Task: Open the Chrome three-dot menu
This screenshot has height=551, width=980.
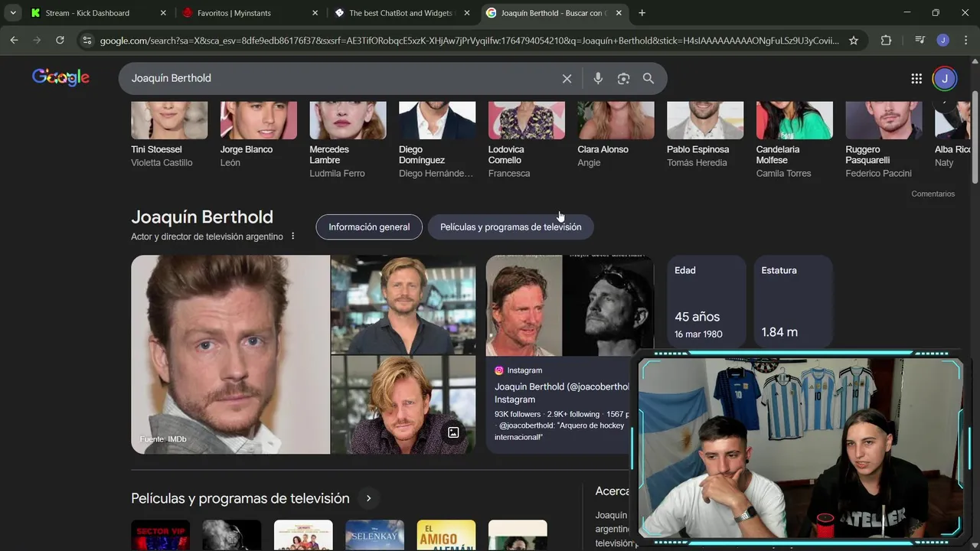Action: click(965, 41)
